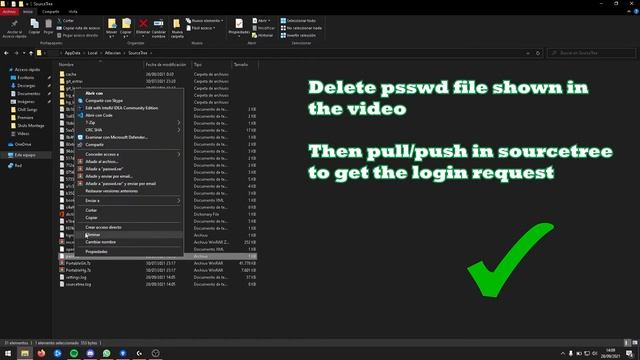
Task: Open the Nuevo elemento dropdown
Action: [x=204, y=20]
